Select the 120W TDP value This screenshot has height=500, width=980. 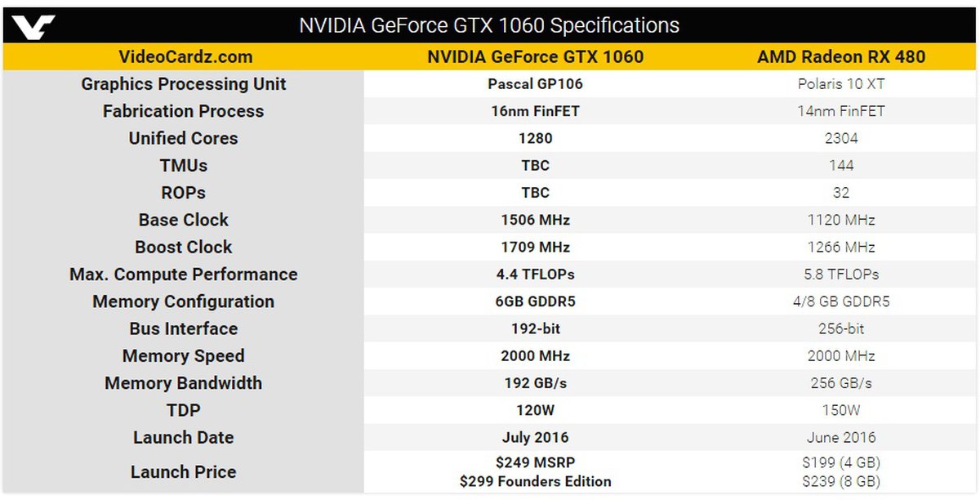coord(535,410)
